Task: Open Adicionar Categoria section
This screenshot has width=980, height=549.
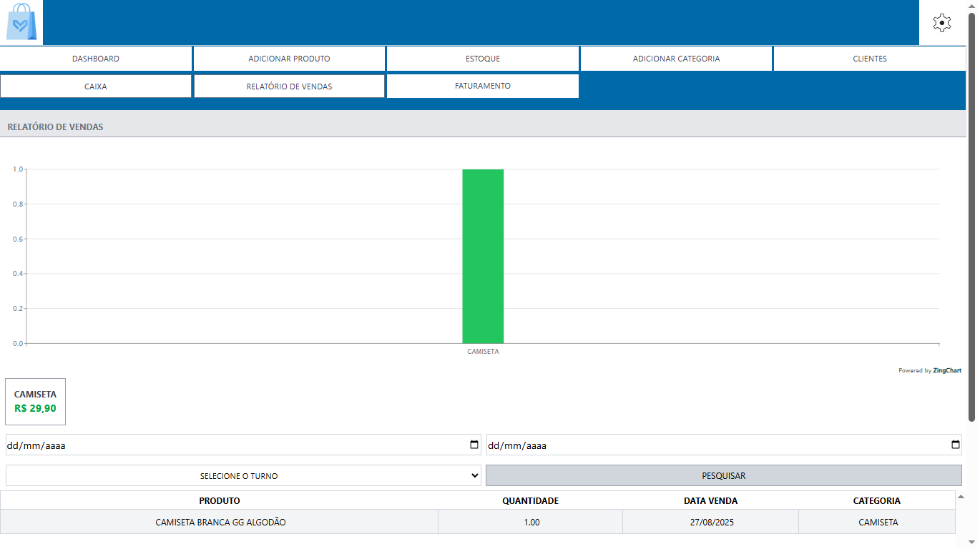Action: [676, 59]
